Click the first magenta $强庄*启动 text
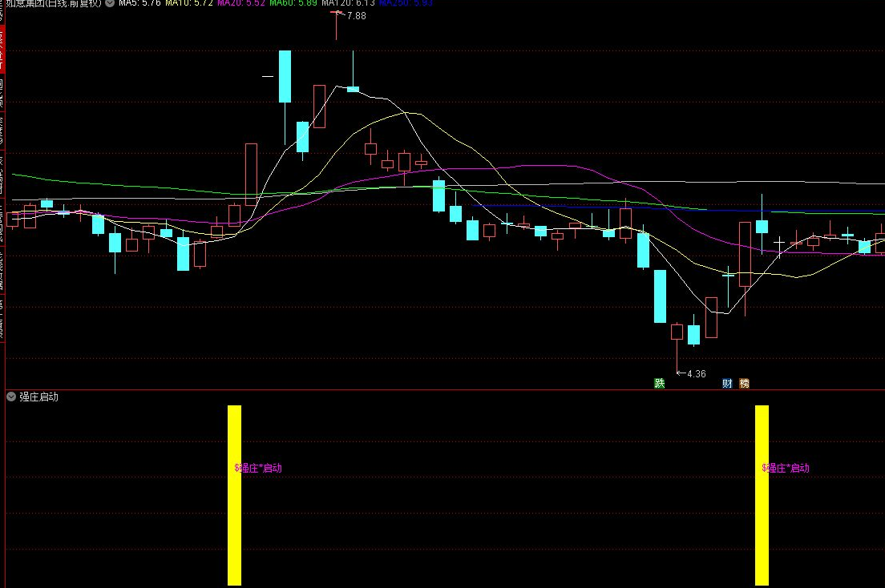 (258, 468)
